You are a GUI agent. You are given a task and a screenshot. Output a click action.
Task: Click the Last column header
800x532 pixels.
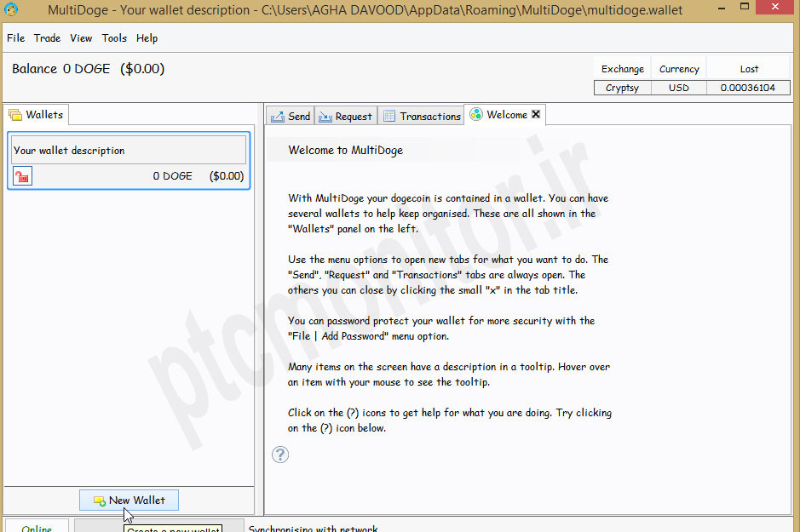(x=749, y=69)
